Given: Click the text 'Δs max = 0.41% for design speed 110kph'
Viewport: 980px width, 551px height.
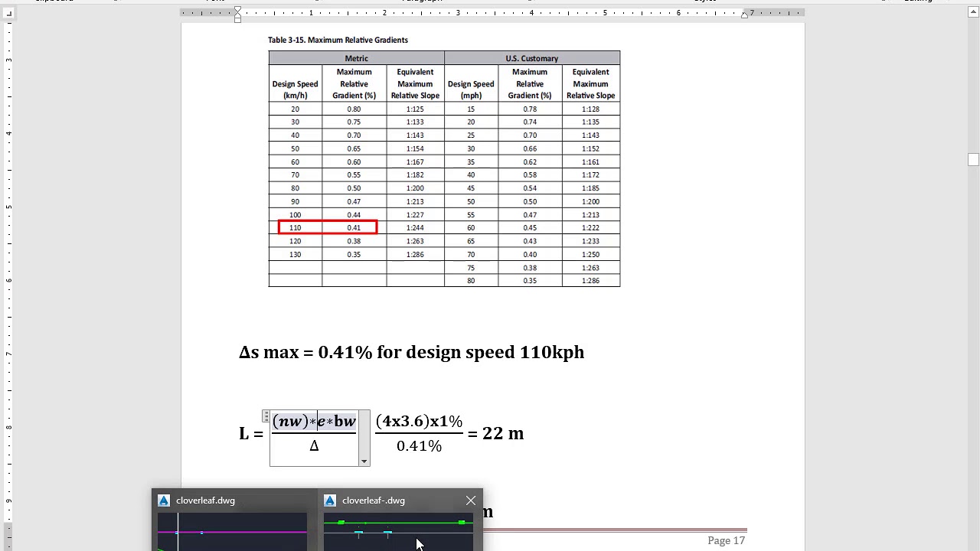Looking at the screenshot, I should point(411,352).
